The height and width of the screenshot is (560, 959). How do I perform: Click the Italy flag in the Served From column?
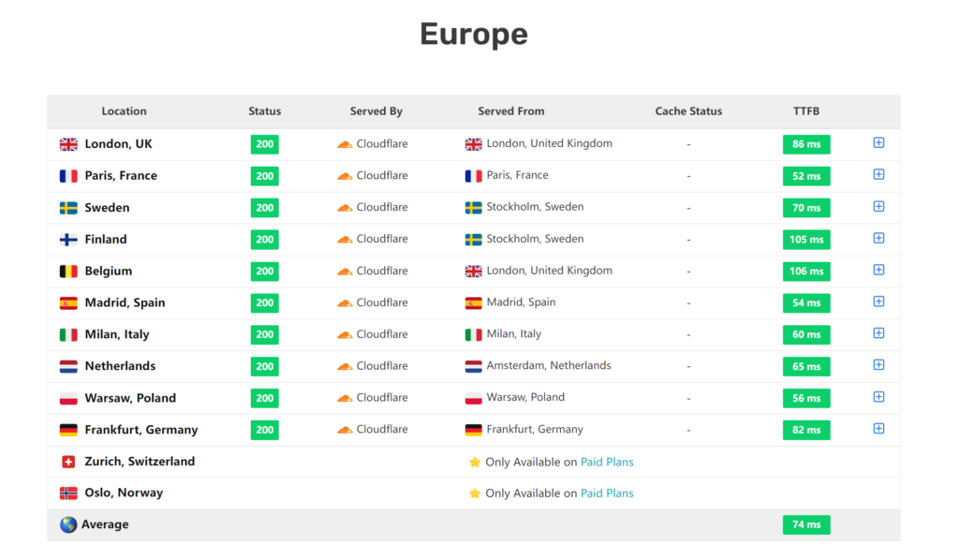pyautogui.click(x=473, y=334)
